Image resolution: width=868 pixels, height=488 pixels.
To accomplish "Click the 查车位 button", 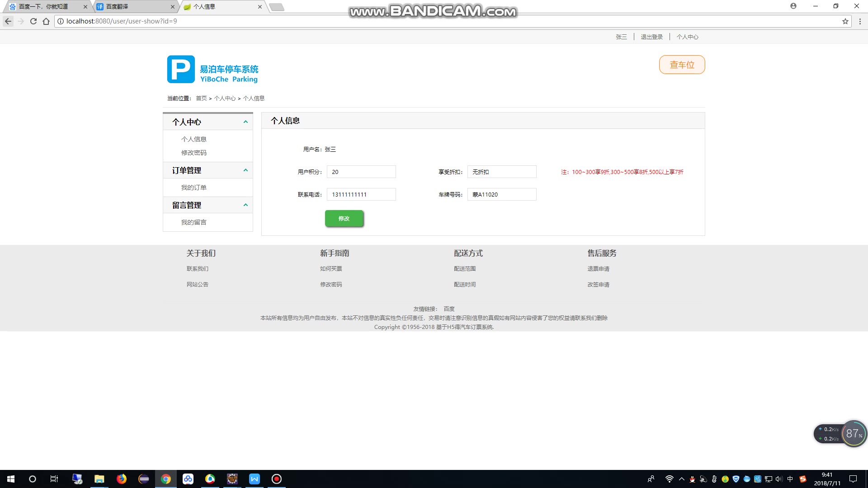I will click(682, 65).
